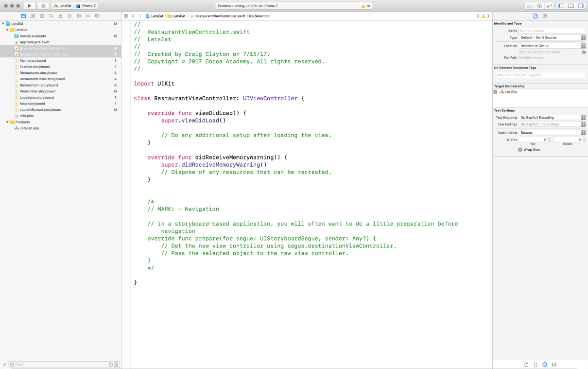588x369 pixels.
Task: Open the Line Endings dropdown
Action: pyautogui.click(x=552, y=124)
